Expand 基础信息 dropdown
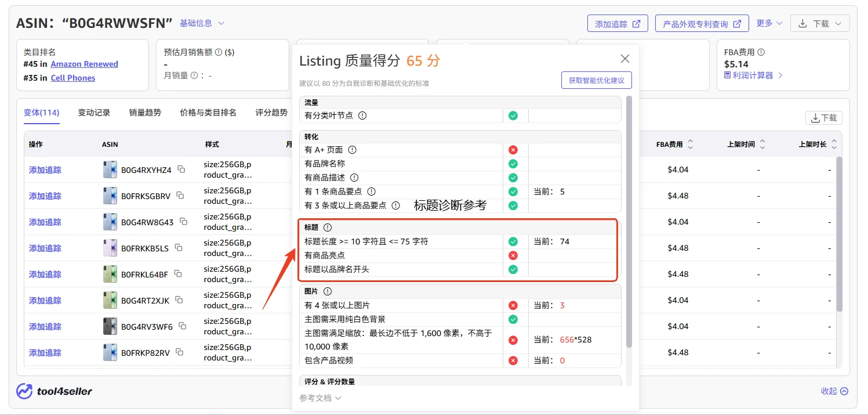 pos(202,23)
